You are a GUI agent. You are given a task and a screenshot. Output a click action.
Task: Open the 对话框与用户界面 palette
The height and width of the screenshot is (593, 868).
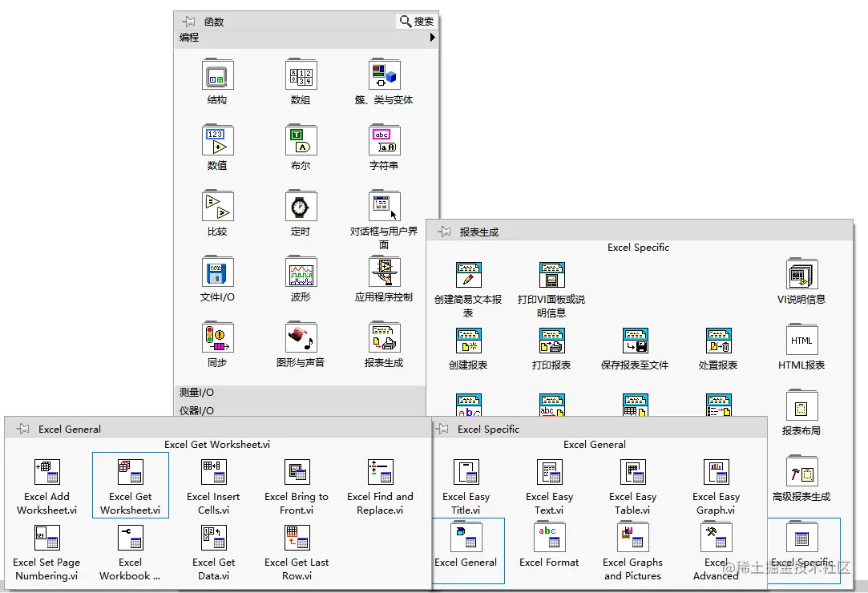pos(384,207)
